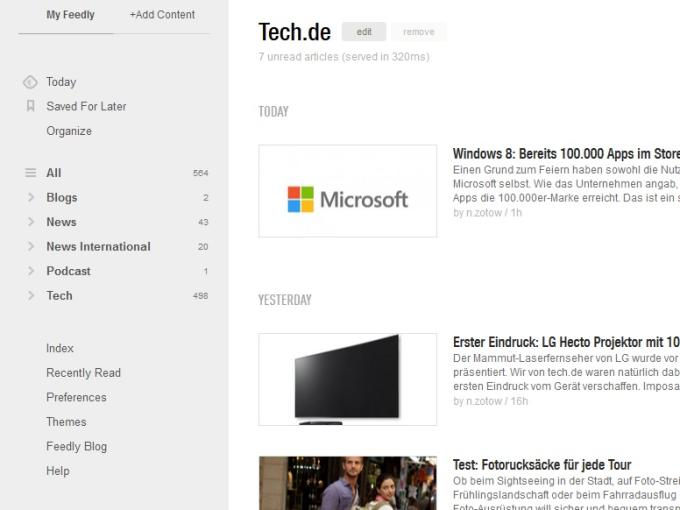Click 'by n.zotow / 1h' byline

[x=487, y=213]
